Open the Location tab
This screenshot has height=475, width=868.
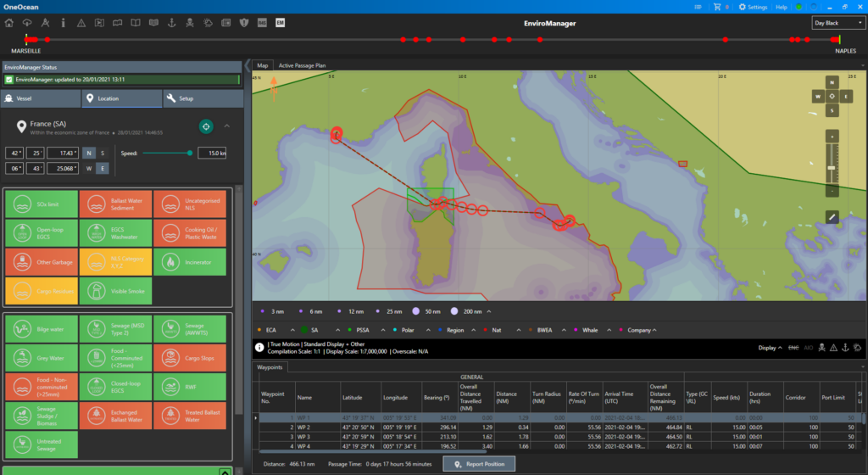click(122, 98)
